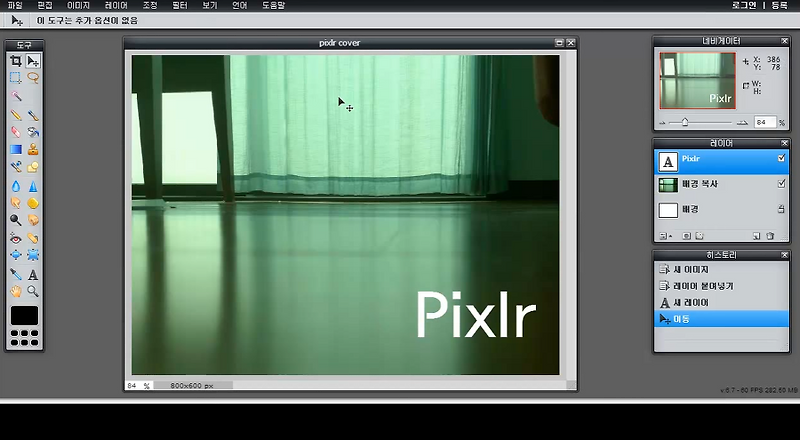Toggle visibility checkbox of 배경 복사 layer
Viewport: 800px width, 440px height.
[781, 184]
